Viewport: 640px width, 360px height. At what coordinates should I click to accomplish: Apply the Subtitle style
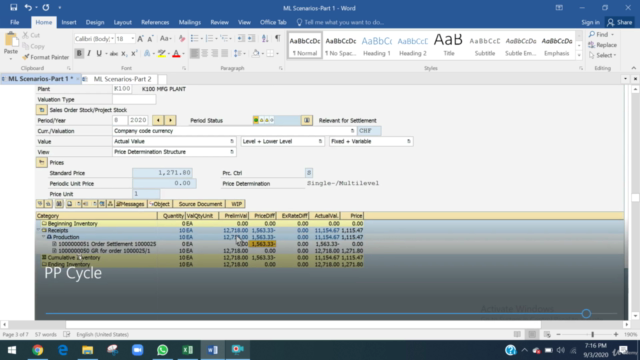coord(484,45)
